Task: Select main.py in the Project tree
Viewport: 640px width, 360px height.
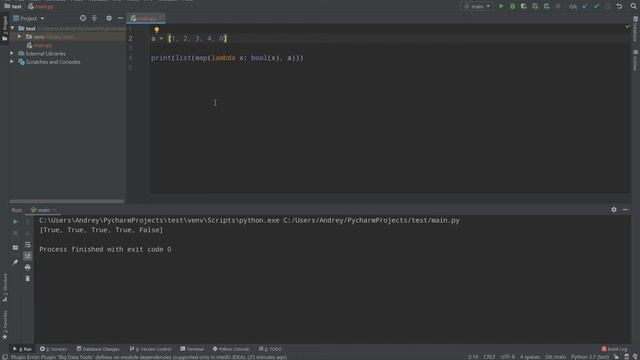Action: (x=40, y=45)
